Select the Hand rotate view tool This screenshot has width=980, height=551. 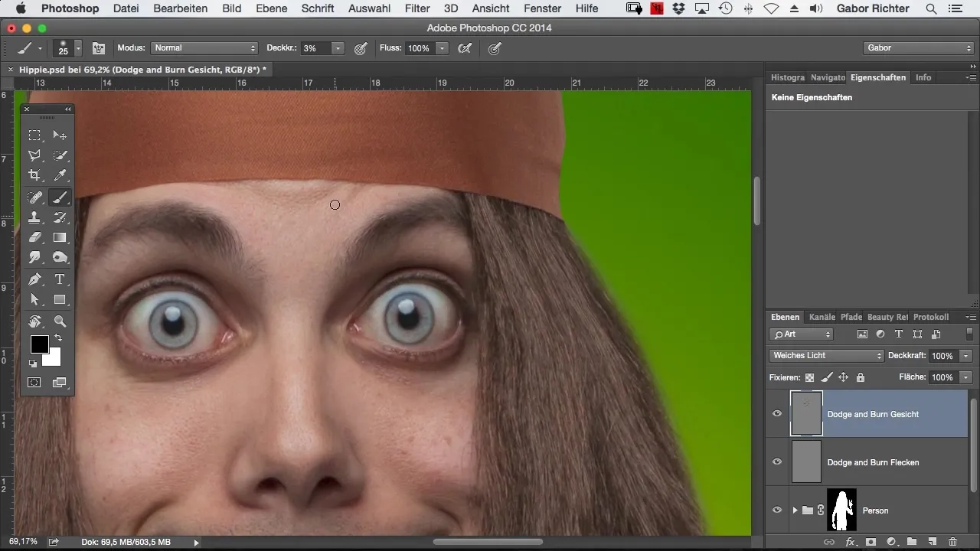point(34,321)
